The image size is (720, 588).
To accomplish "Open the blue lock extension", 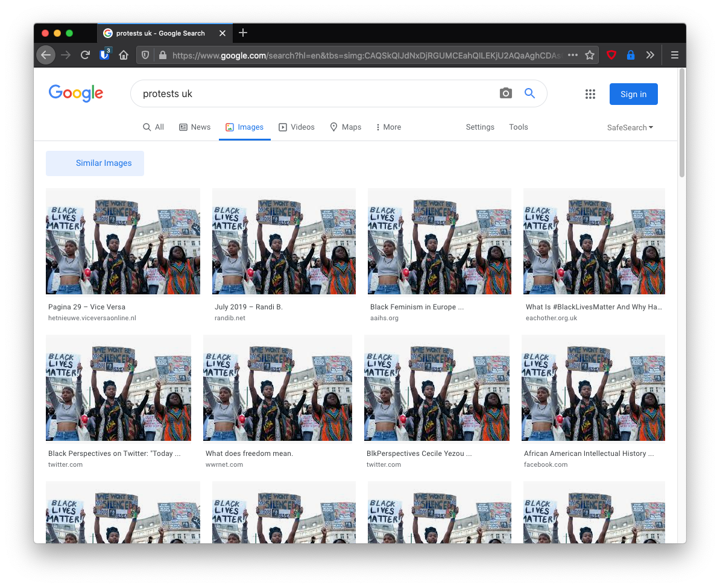I will [x=631, y=55].
